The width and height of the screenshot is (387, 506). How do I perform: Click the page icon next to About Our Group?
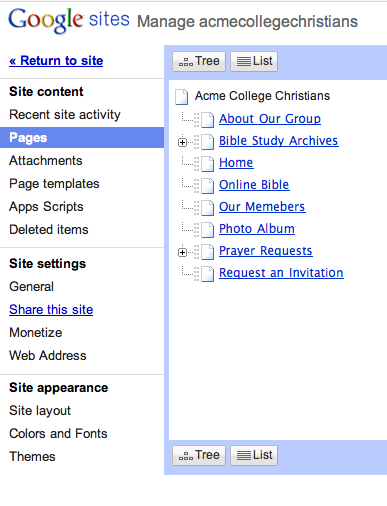(208, 120)
